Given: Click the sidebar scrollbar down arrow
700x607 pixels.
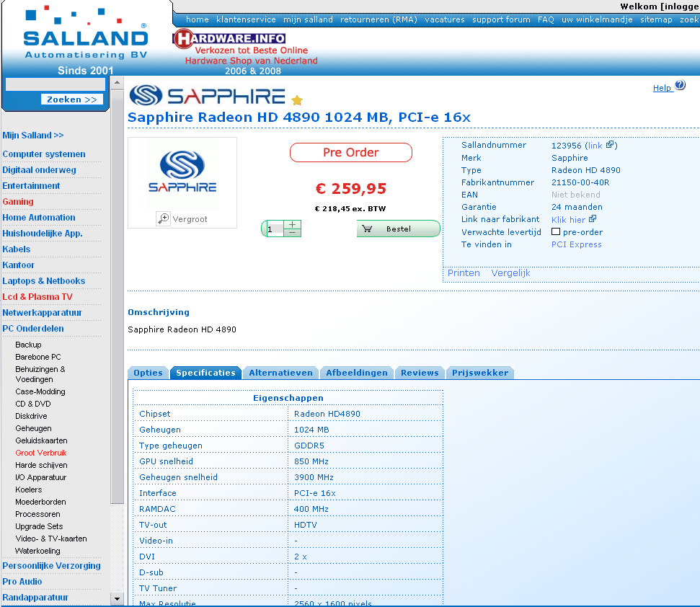Looking at the screenshot, I should point(117,598).
